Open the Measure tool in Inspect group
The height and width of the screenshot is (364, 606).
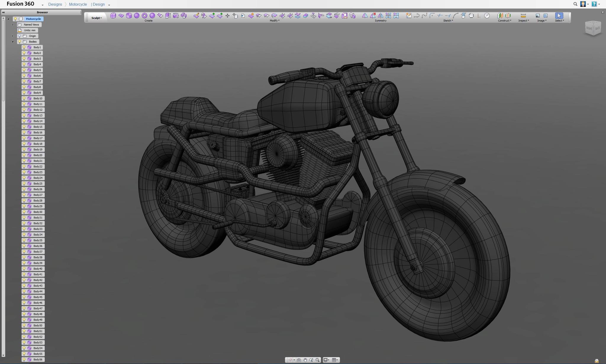coord(524,15)
